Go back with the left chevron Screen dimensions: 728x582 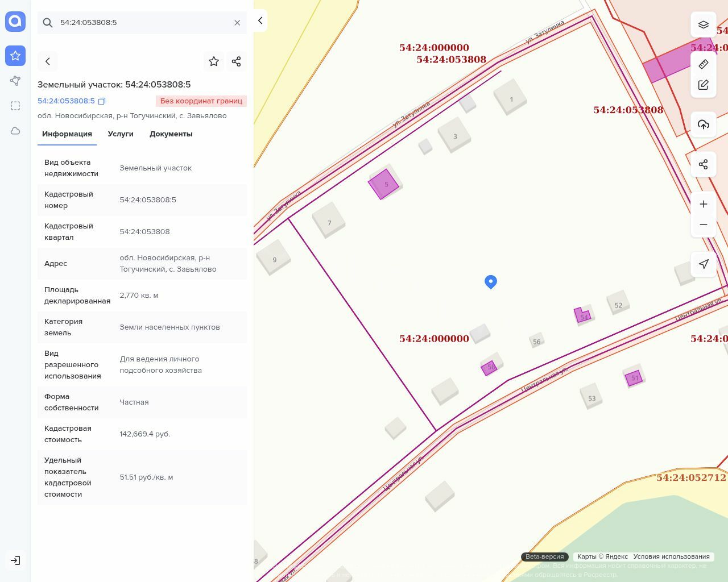(48, 61)
